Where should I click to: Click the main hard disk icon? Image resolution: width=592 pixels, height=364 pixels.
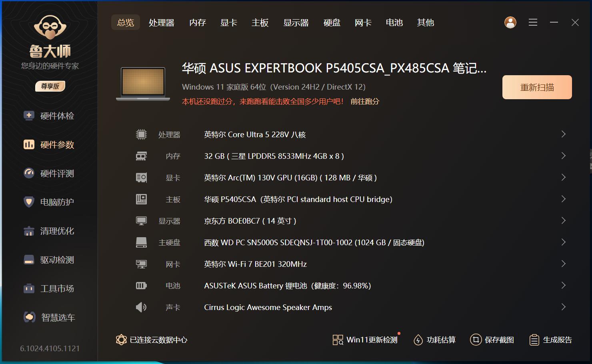tap(141, 242)
